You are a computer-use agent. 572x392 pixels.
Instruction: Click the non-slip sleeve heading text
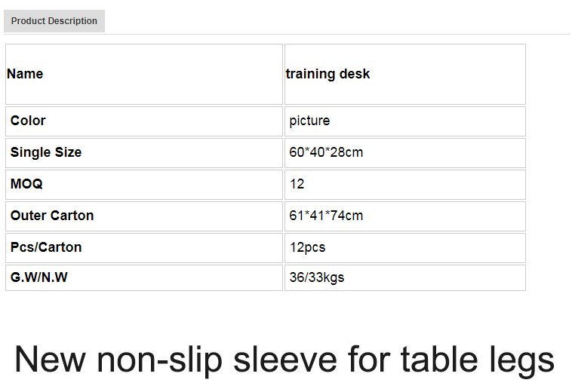tap(284, 360)
